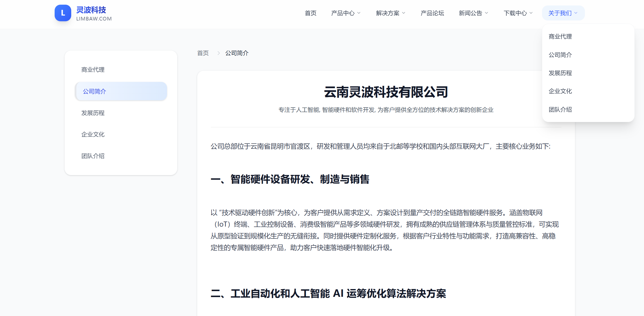Expand the 产品中心 dropdown menu
The image size is (644, 316).
(345, 13)
